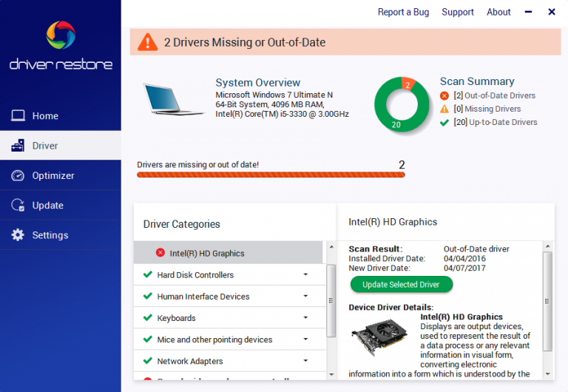Click the orange drivers out-of-date progress bar
The height and width of the screenshot is (392, 568).
point(271,175)
